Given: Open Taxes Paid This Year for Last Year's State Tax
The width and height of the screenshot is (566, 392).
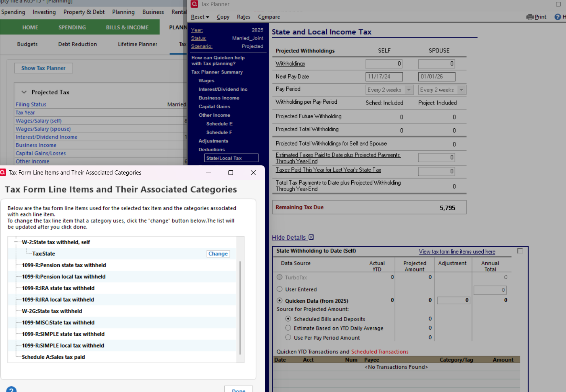Looking at the screenshot, I should click(x=328, y=170).
